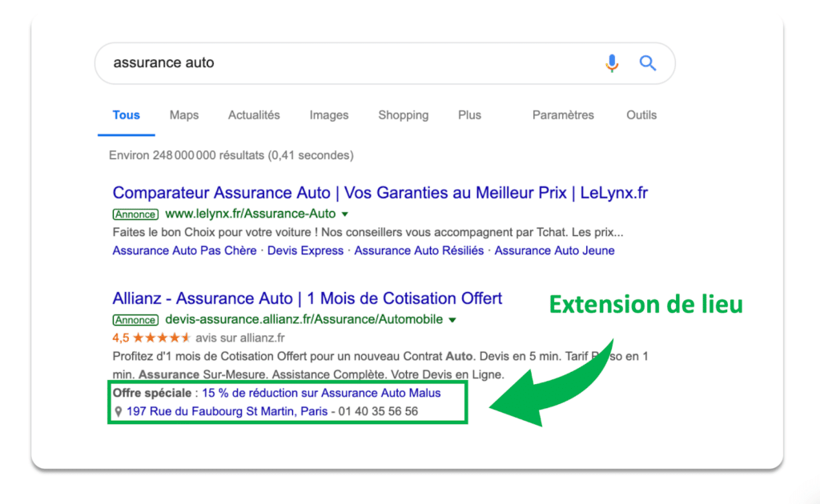
Task: Select the Tous tab
Action: (126, 115)
